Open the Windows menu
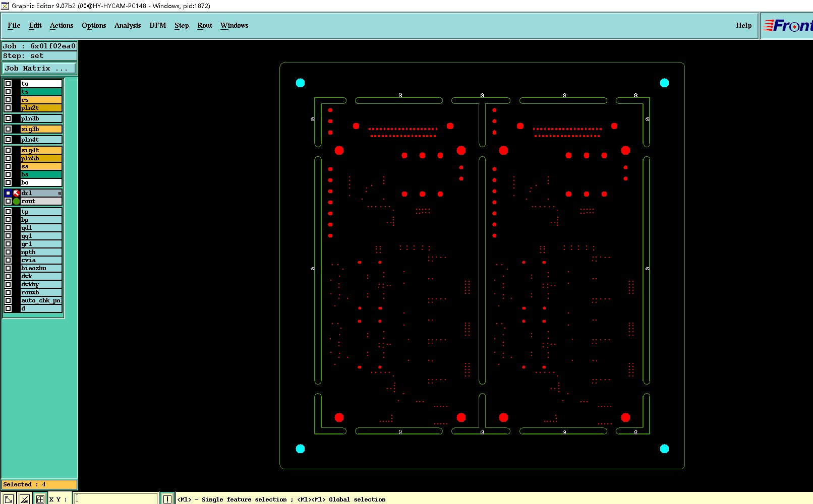The image size is (813, 504). [x=235, y=25]
